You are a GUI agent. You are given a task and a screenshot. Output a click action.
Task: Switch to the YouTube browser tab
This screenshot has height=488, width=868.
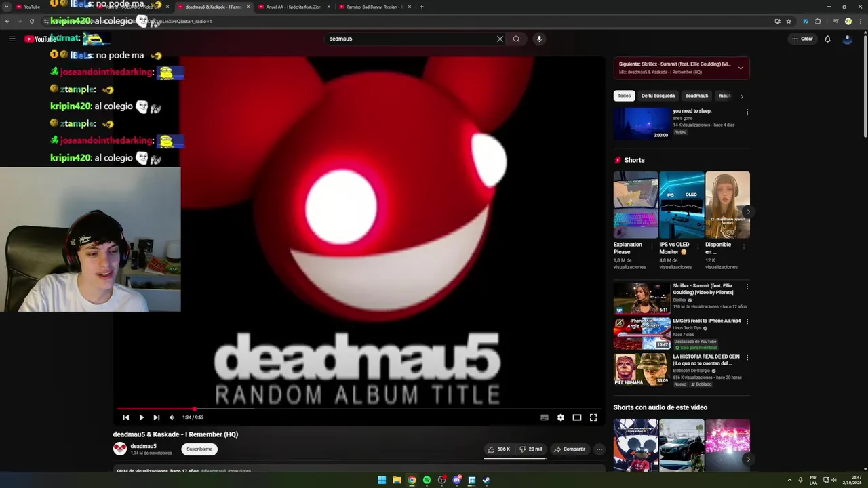(47, 7)
